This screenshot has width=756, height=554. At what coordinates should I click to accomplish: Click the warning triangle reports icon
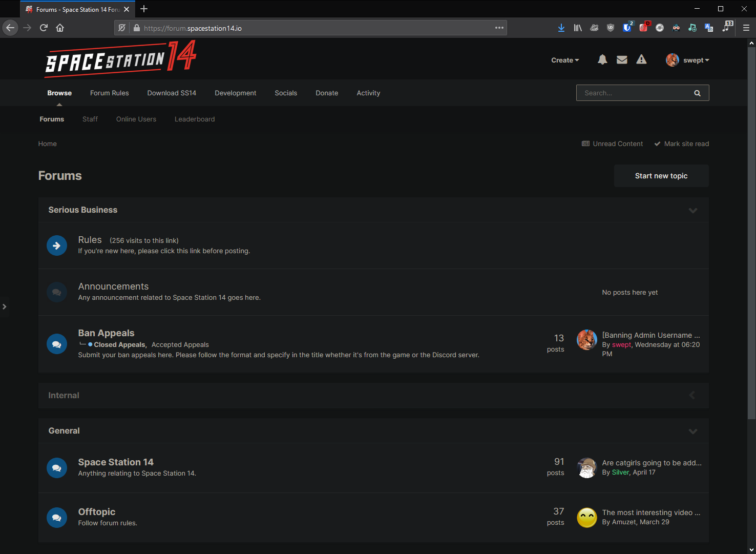pyautogui.click(x=641, y=60)
